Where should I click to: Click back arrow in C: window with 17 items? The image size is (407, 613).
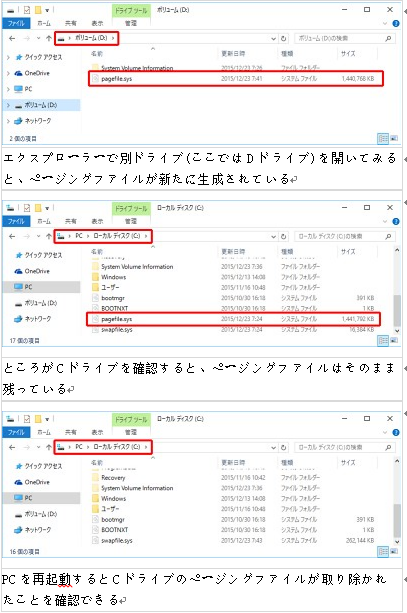tap(12, 237)
